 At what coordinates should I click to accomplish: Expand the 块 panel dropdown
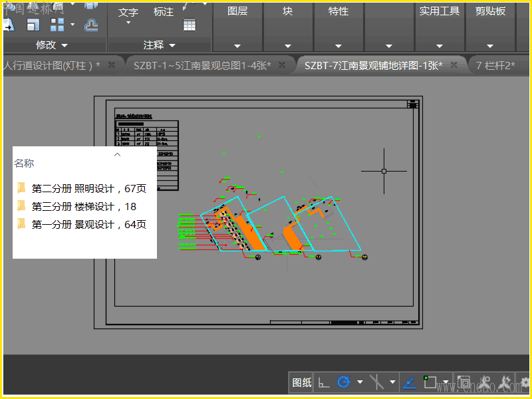click(288, 46)
